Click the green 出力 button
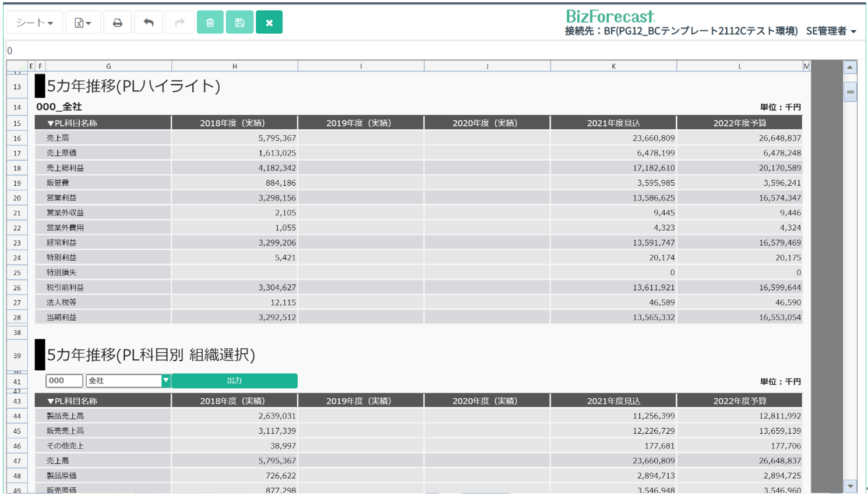This screenshot has width=868, height=496. 234,381
